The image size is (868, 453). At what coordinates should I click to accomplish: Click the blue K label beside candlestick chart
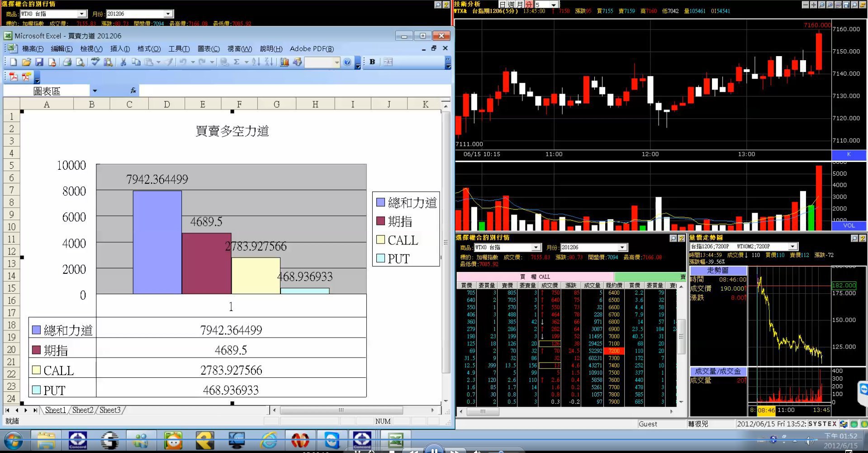point(849,154)
